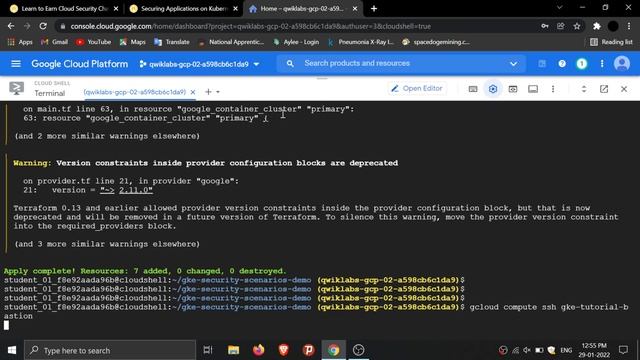Open saved passwords key icon
Screen dimensions: 640x360
544,26
